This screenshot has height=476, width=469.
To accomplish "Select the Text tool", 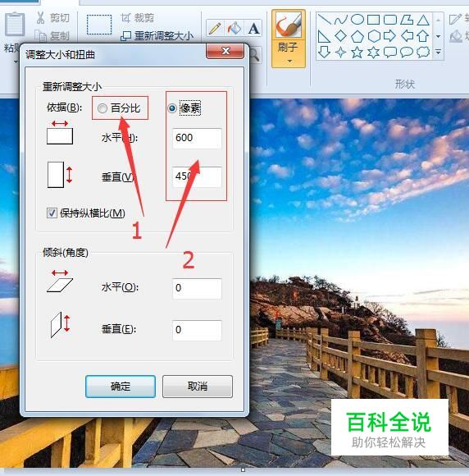I will pyautogui.click(x=253, y=29).
